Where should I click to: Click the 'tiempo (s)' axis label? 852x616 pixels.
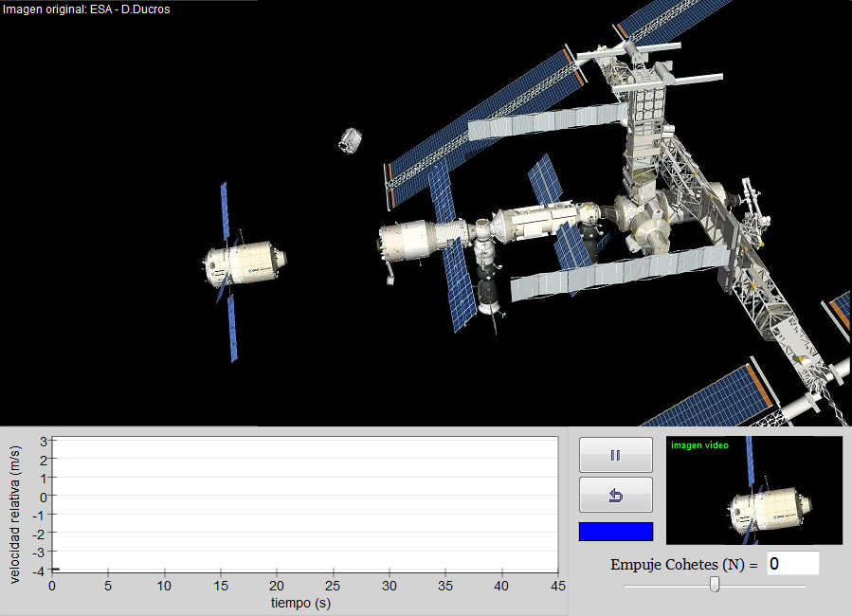coord(300,603)
